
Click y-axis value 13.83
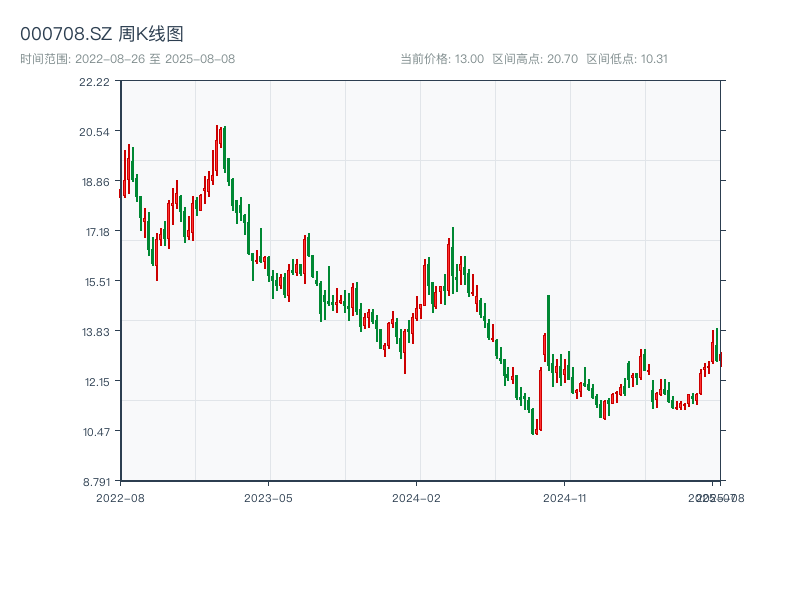click(x=96, y=332)
